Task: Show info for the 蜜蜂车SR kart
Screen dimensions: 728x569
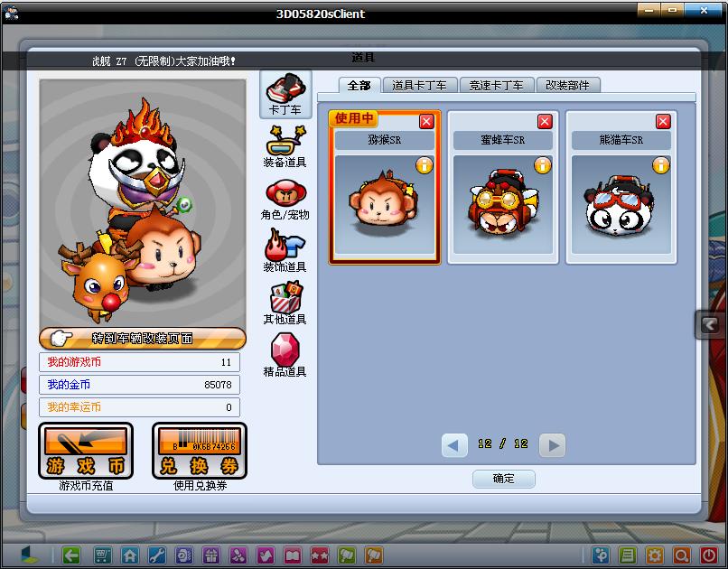Action: (x=542, y=165)
